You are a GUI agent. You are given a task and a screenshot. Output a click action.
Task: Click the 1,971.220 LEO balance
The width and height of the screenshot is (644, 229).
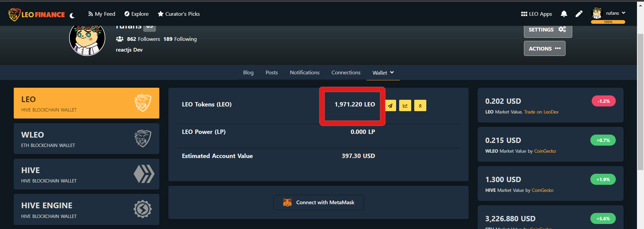coord(355,104)
